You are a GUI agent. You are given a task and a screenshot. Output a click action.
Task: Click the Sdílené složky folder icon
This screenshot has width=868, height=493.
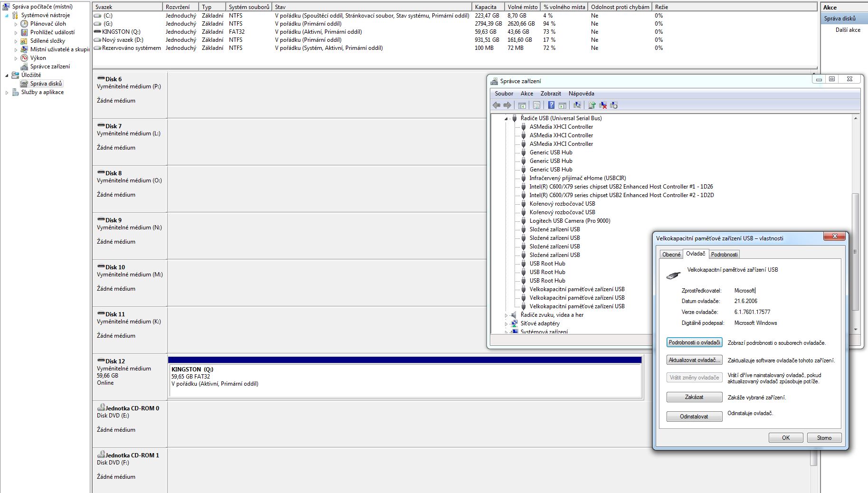[24, 41]
